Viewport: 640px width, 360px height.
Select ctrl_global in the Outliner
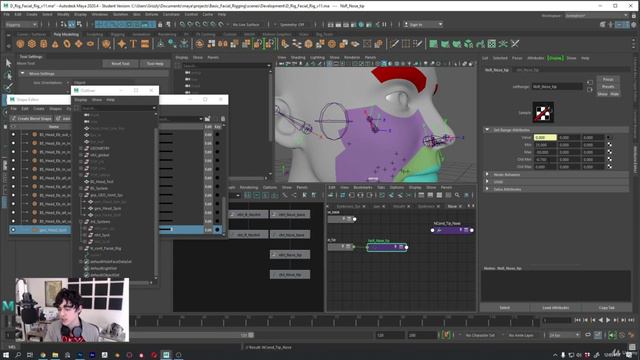pos(99,155)
